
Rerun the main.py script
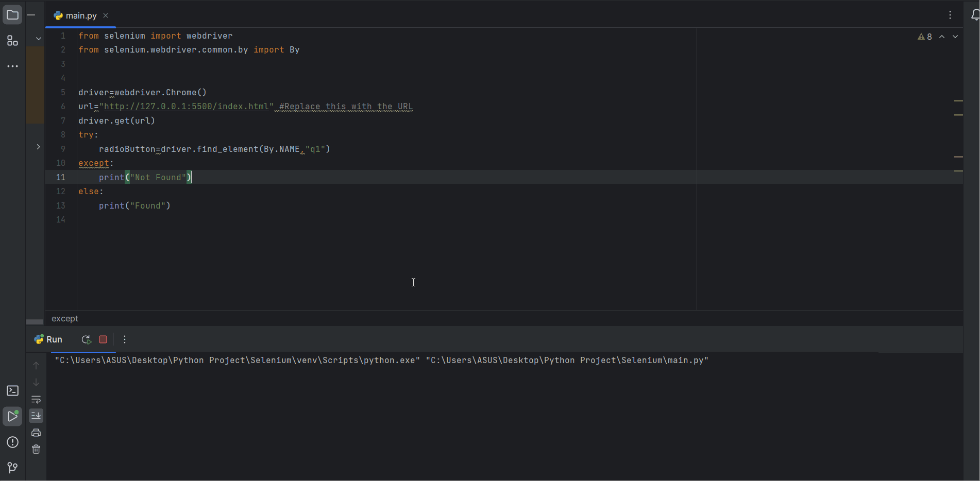86,339
